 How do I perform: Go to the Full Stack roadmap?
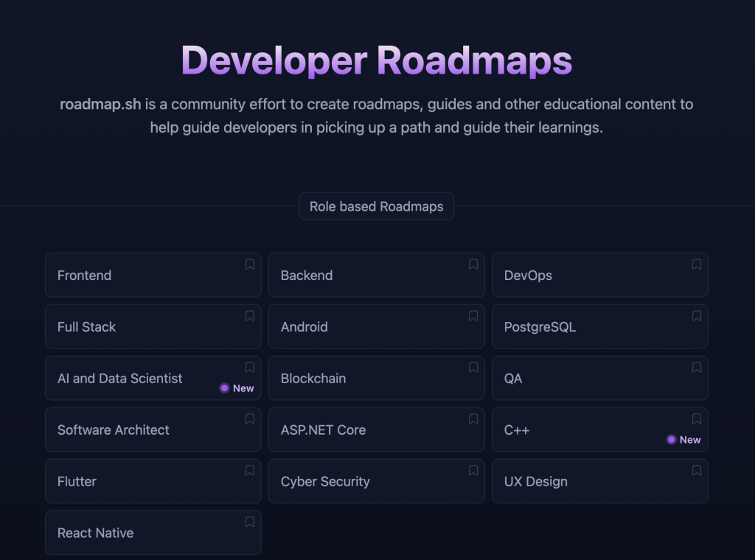point(153,326)
